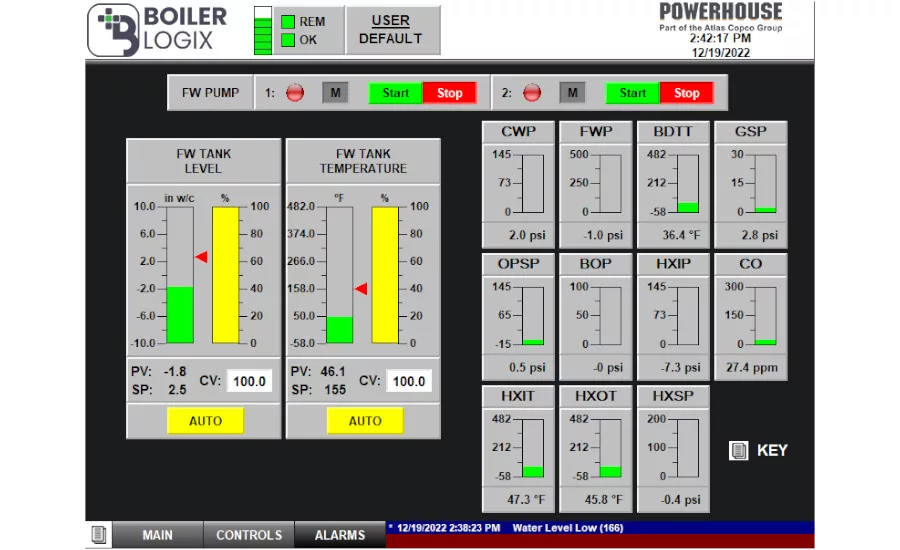Click the FW TANK LEVEL header
Image resolution: width=900 pixels, height=550 pixels.
[x=204, y=161]
